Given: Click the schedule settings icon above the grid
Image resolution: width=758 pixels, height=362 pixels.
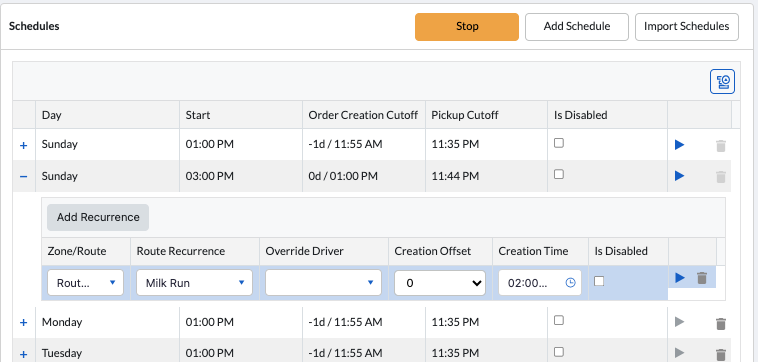Looking at the screenshot, I should click(722, 82).
